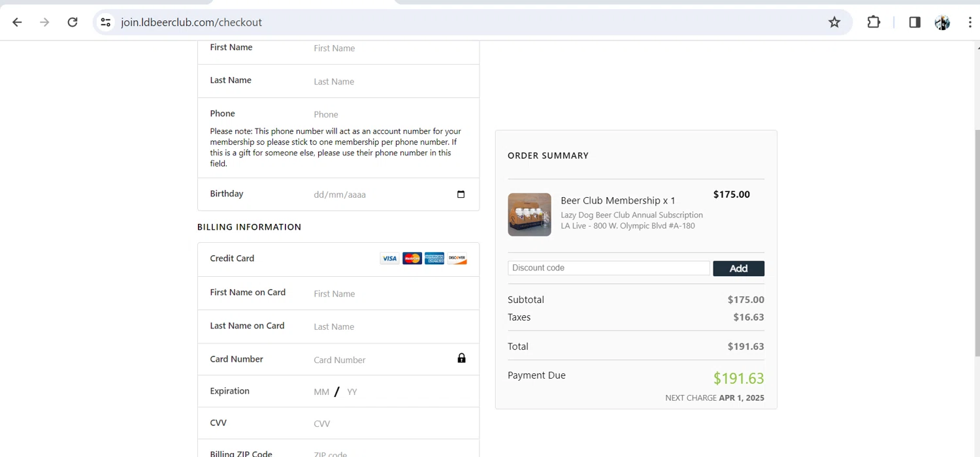
Task: Bookmark this page with the star icon
Action: (834, 22)
